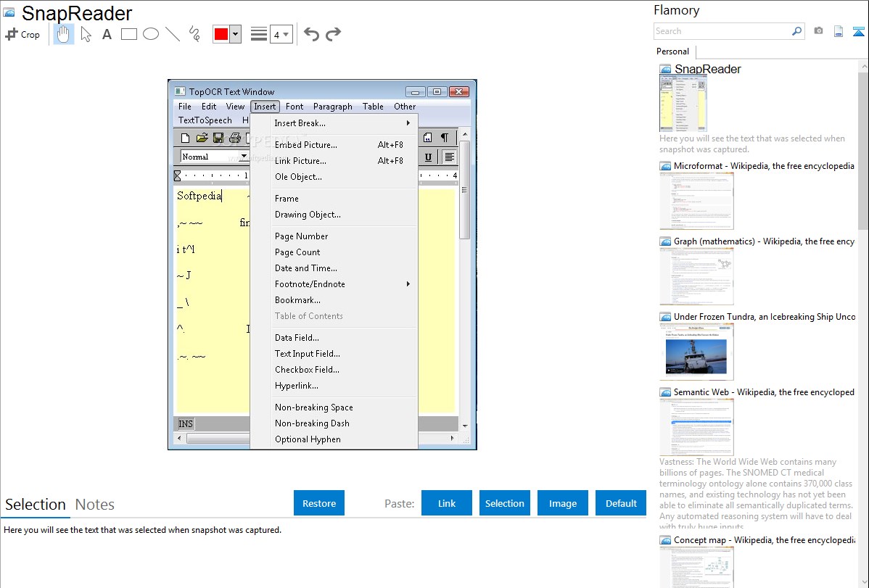
Task: Click into the Flamory search field
Action: tap(722, 31)
